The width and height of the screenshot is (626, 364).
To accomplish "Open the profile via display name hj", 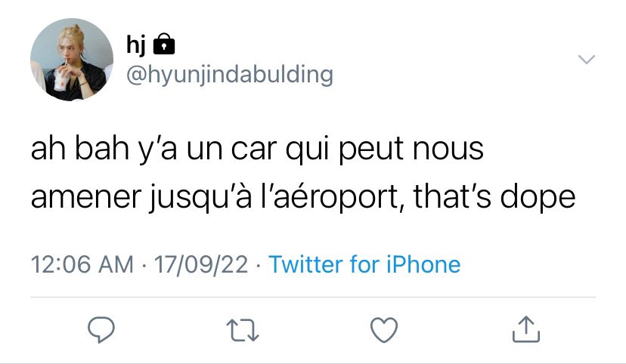I will tap(136, 45).
